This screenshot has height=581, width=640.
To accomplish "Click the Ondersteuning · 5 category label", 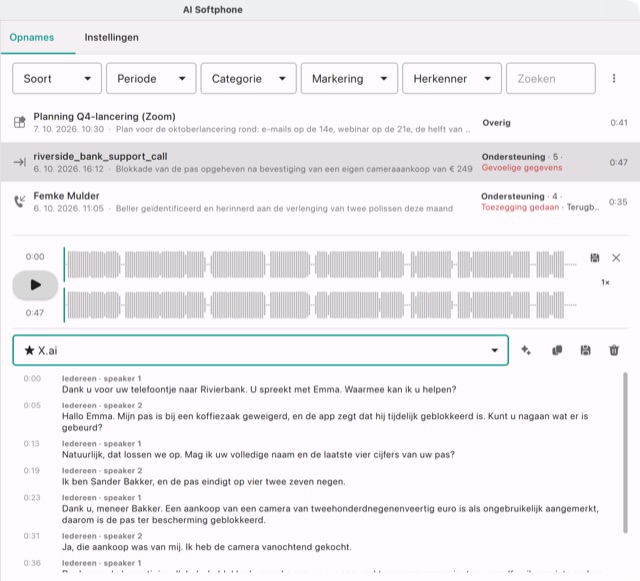I will pos(520,157).
